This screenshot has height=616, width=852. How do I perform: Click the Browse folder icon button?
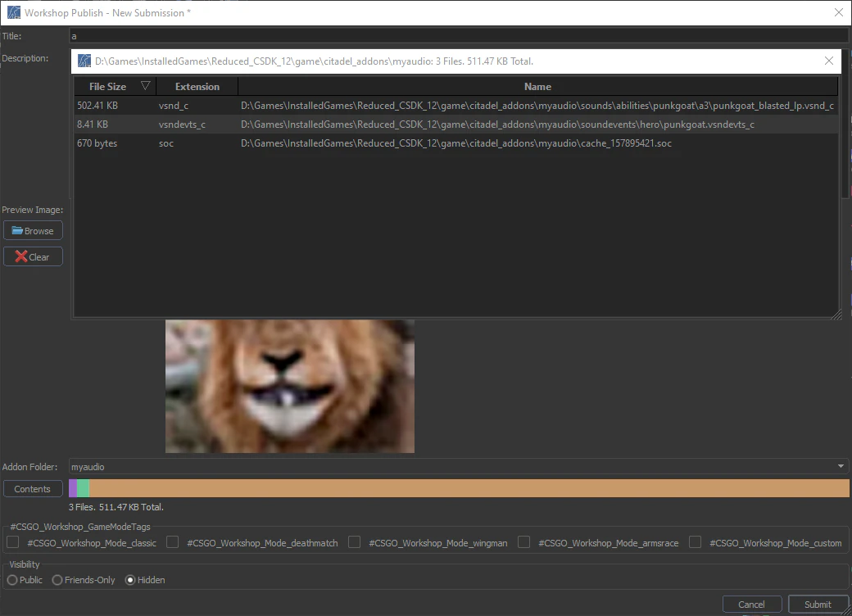click(17, 231)
